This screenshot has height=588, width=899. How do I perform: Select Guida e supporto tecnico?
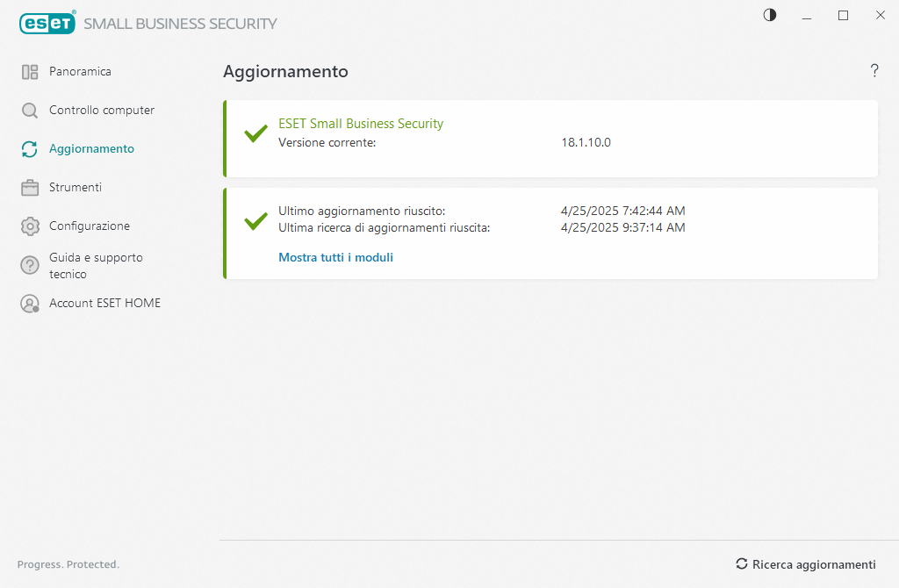96,266
